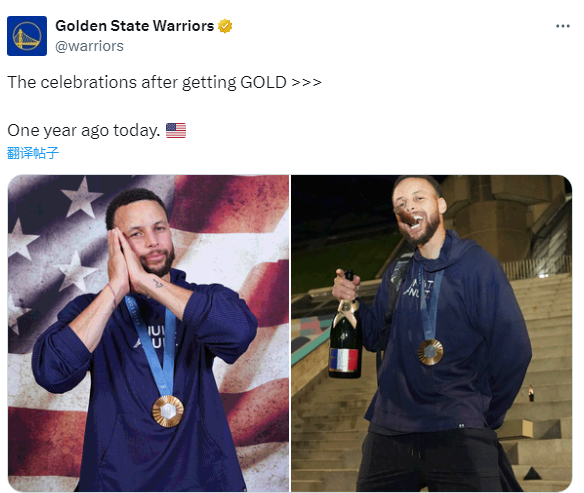The height and width of the screenshot is (493, 584).
Task: Select the text 'The celebrations after getting GOLD'
Action: 147,82
